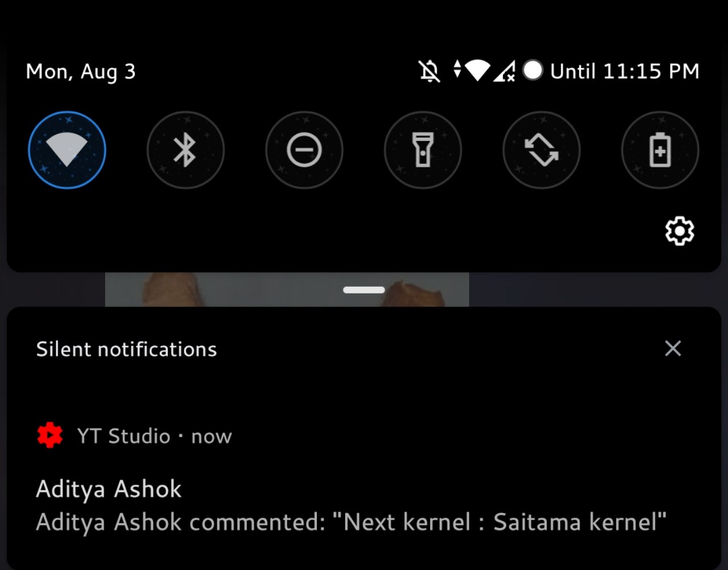Image resolution: width=728 pixels, height=570 pixels.
Task: Tap the Wi-Fi status bar icon
Action: (477, 71)
